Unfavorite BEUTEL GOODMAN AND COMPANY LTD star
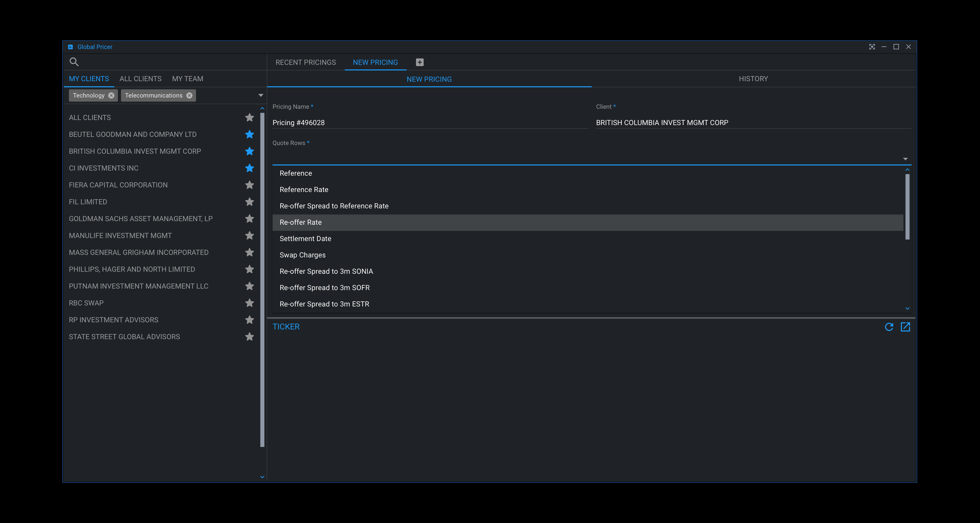Image resolution: width=980 pixels, height=523 pixels. point(249,135)
